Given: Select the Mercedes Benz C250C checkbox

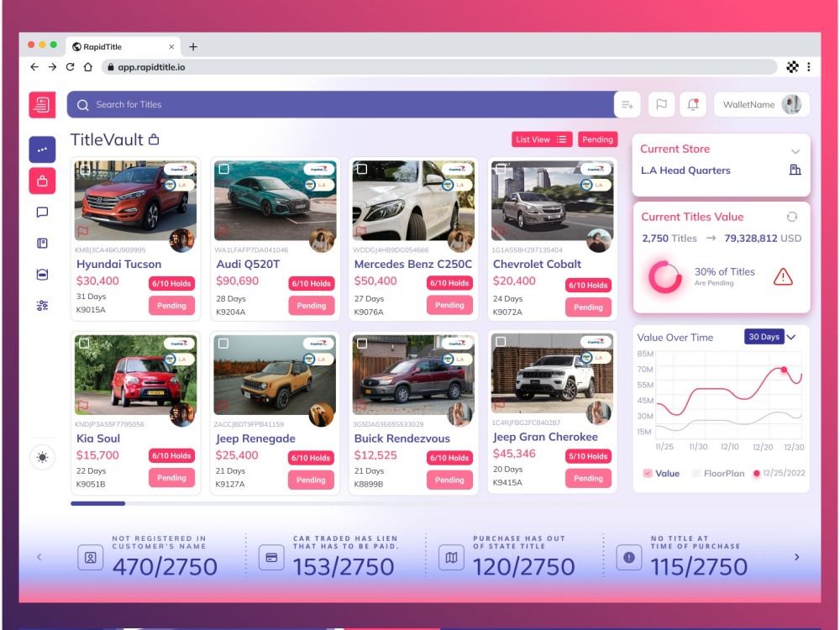Looking at the screenshot, I should (x=362, y=169).
